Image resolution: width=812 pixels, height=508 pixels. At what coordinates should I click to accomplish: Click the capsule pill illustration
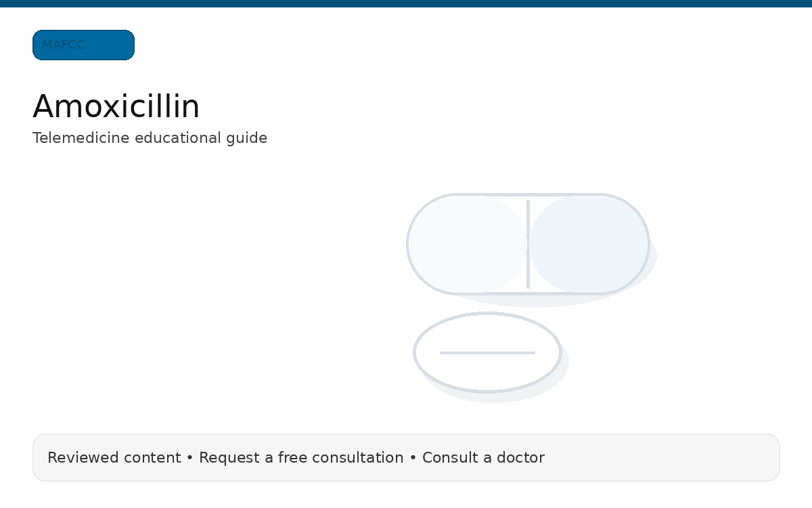[x=528, y=244]
